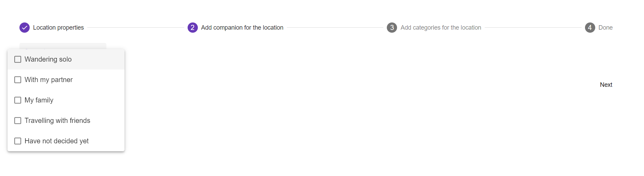Screen dimensions: 644x176
Task: Click the step 2 number circle
Action: tap(192, 28)
